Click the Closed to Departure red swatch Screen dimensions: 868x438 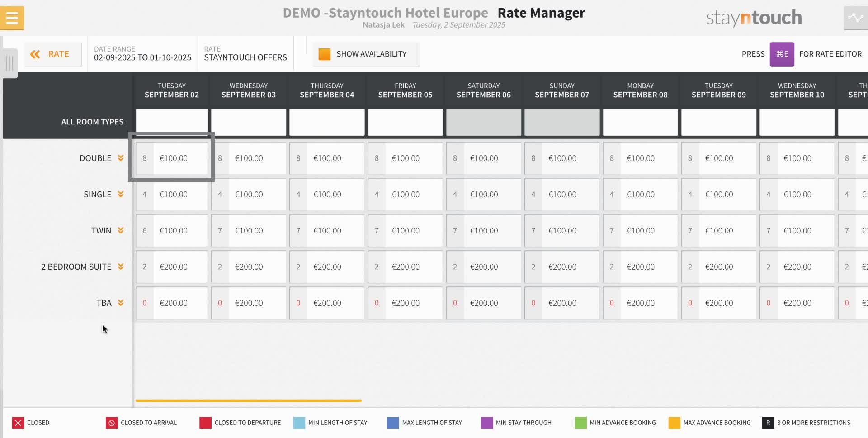(205, 423)
